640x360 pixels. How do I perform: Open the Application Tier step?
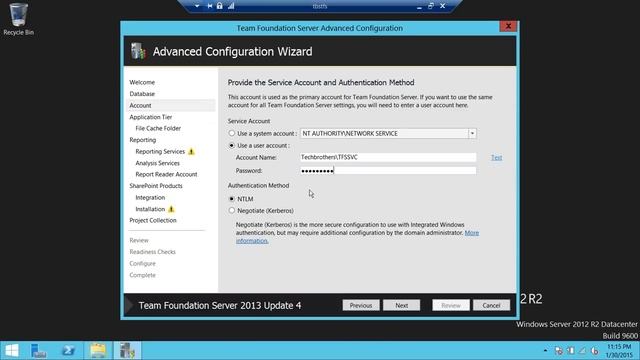click(x=151, y=117)
